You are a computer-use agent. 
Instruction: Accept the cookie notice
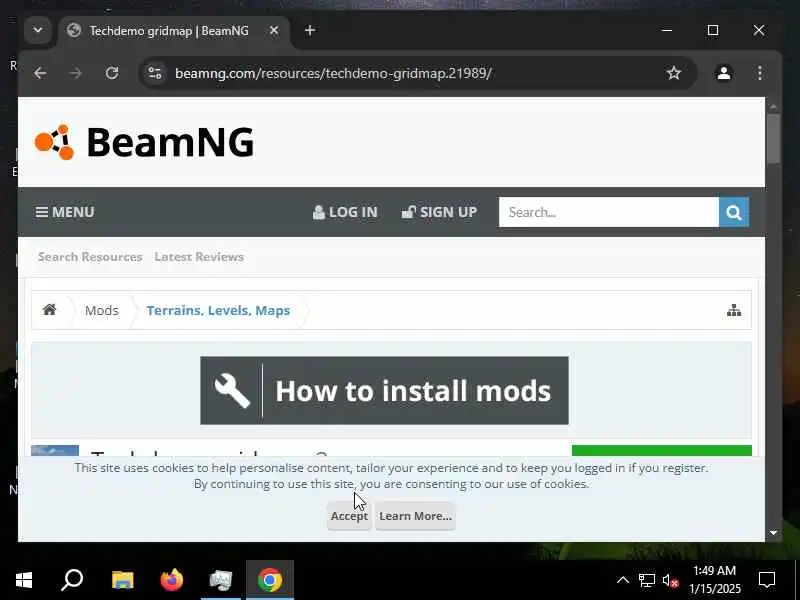pos(349,516)
